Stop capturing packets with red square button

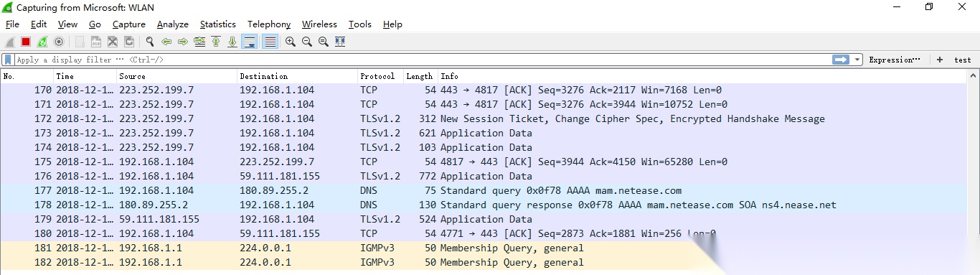coord(26,42)
